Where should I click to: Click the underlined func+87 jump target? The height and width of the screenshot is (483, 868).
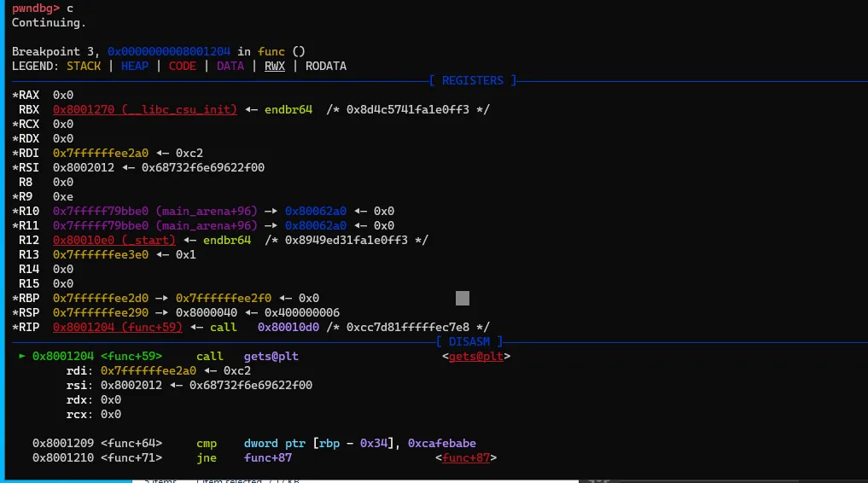tap(466, 458)
